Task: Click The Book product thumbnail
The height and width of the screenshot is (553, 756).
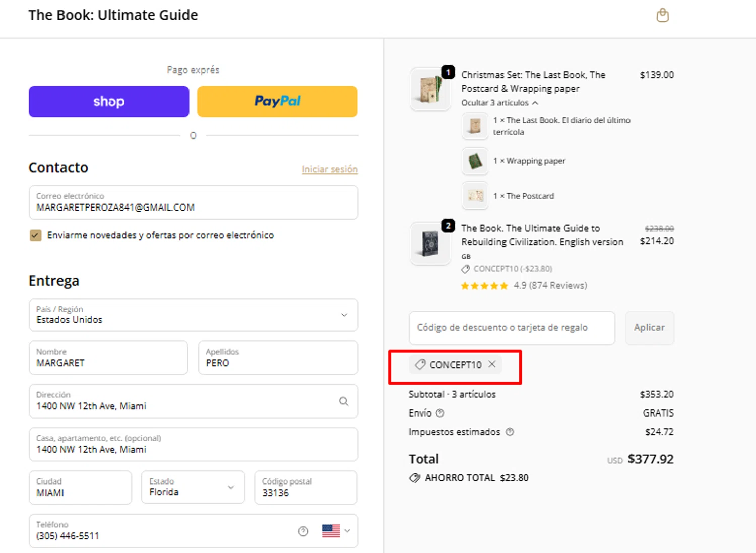Action: click(x=430, y=243)
